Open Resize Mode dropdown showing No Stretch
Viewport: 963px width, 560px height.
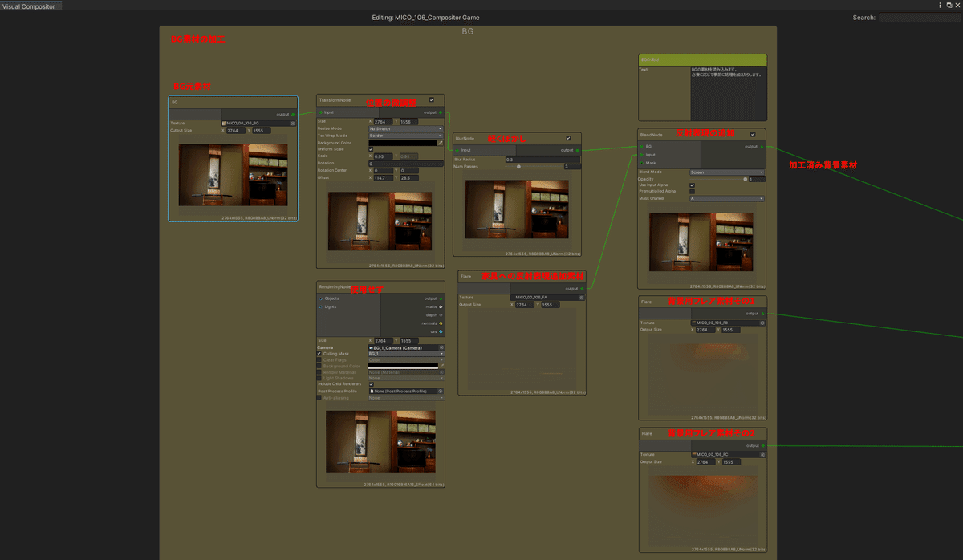tap(405, 128)
